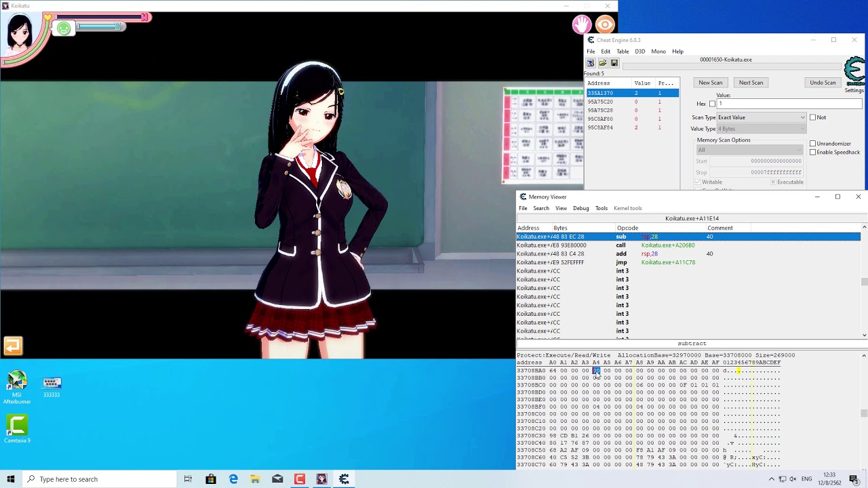Toggle the Executable checkbox
868x488 pixels.
[x=773, y=182]
